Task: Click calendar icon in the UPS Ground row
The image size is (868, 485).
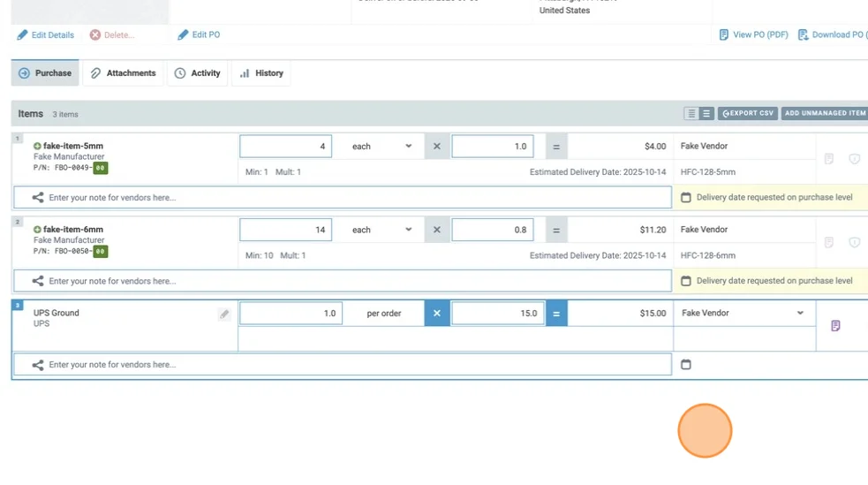Action: pyautogui.click(x=686, y=365)
